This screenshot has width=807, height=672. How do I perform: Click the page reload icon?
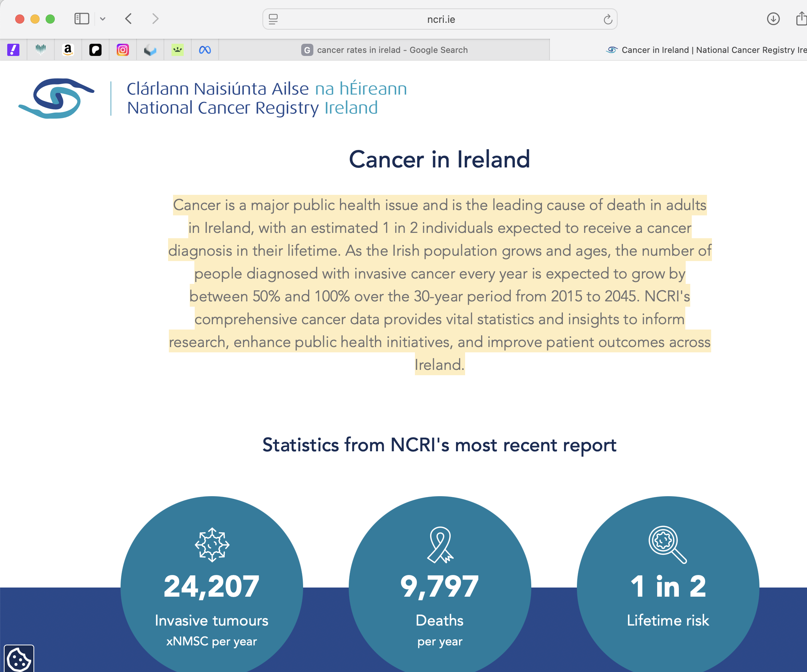click(x=607, y=19)
